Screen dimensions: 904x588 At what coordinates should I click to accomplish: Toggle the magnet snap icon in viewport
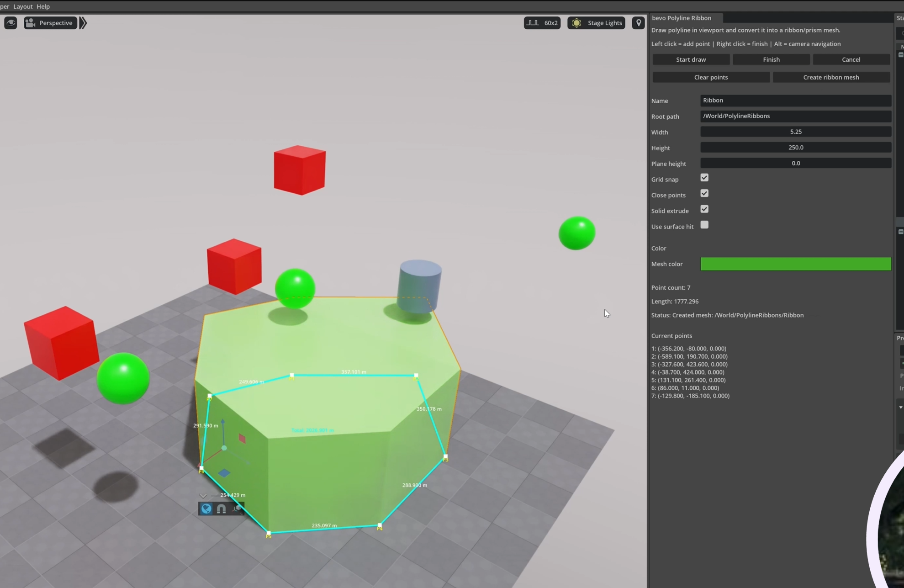click(221, 509)
